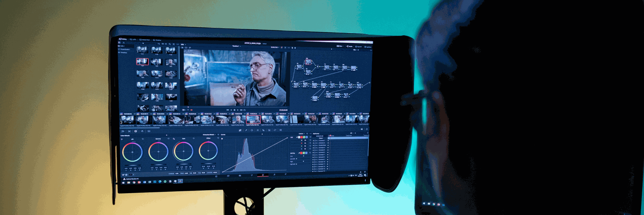Click the center of the Gain color wheel
The height and width of the screenshot is (215, 644).
[183, 151]
